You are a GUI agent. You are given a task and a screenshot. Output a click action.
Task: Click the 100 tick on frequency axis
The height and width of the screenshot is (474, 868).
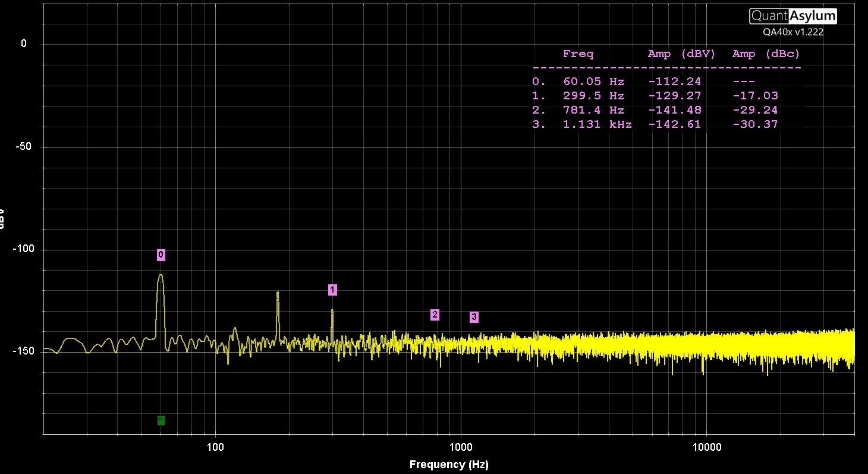point(215,447)
